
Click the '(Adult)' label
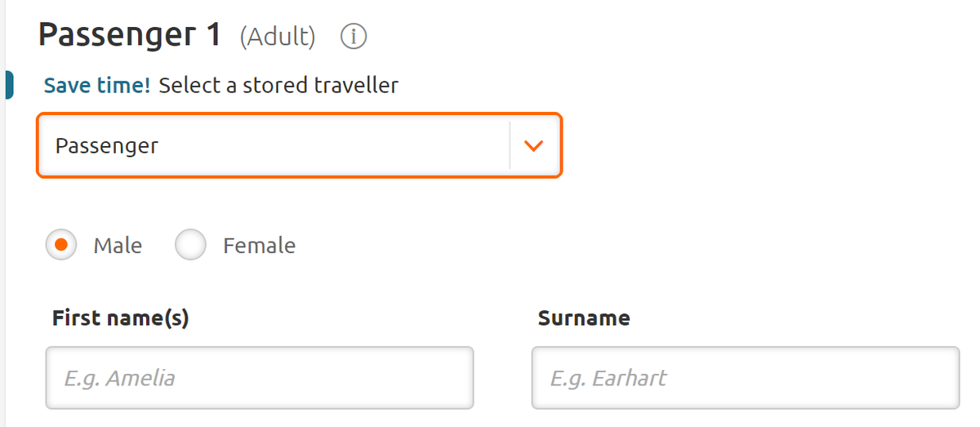pyautogui.click(x=277, y=37)
